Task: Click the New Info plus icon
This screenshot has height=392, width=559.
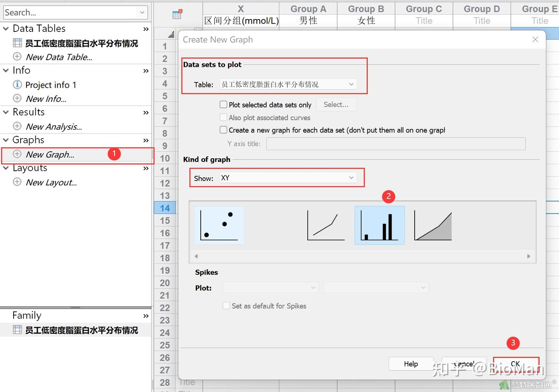Action: (17, 99)
